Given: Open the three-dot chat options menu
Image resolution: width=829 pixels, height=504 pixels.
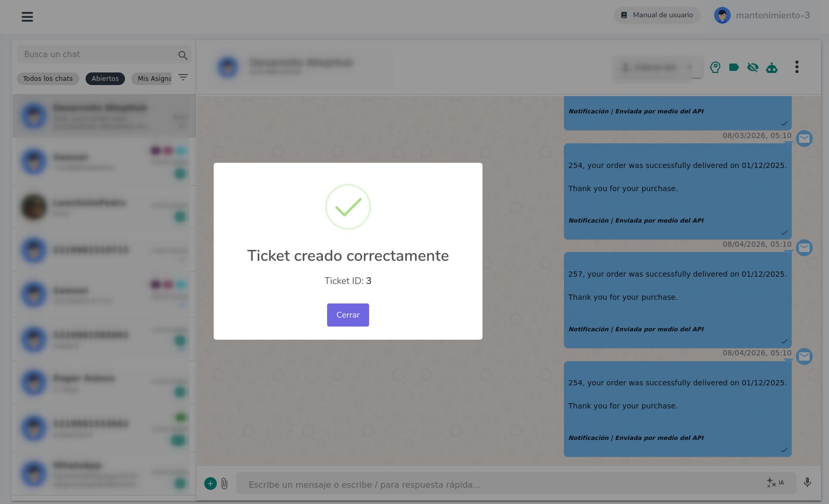Looking at the screenshot, I should [x=796, y=67].
